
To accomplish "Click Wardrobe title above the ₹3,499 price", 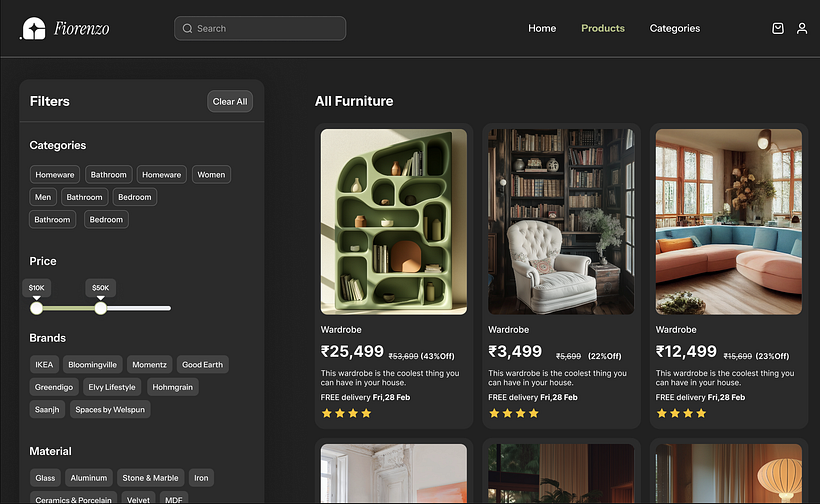I will click(x=508, y=329).
